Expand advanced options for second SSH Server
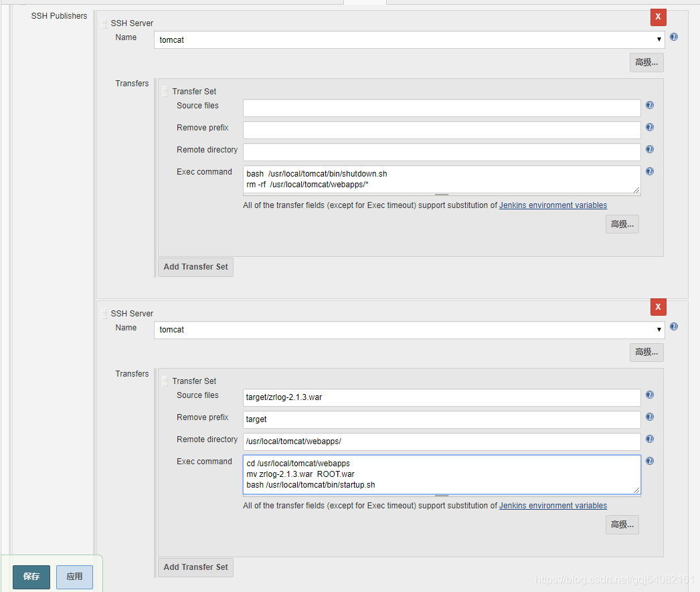 coord(646,353)
